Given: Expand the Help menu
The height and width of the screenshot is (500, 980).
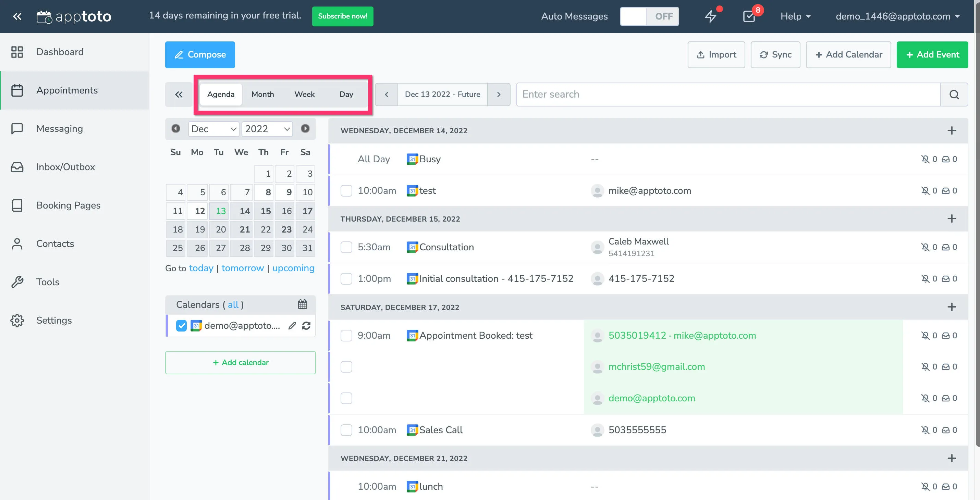Looking at the screenshot, I should coord(795,16).
